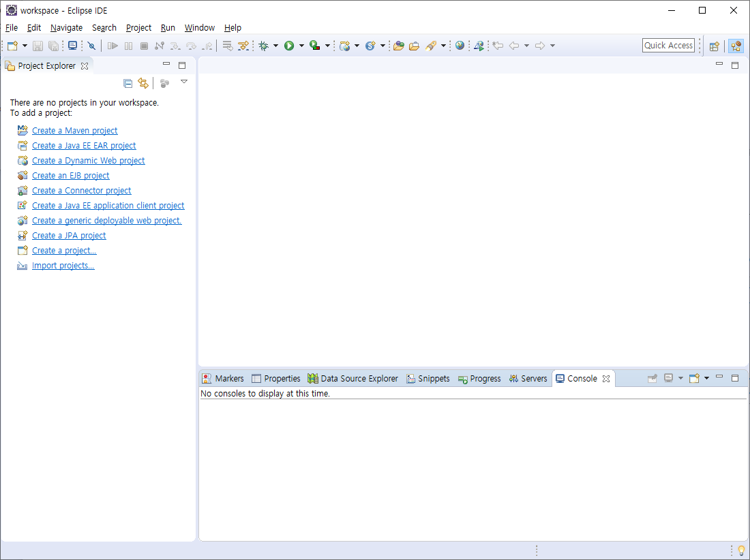This screenshot has height=560, width=750.
Task: Open the new web project dropdown arrow
Action: (x=357, y=46)
